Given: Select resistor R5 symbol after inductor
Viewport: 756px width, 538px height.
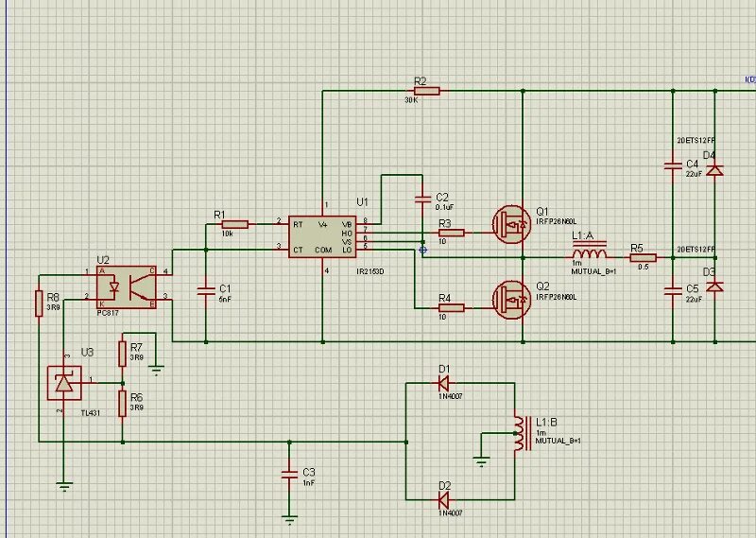Looking at the screenshot, I should tap(644, 258).
